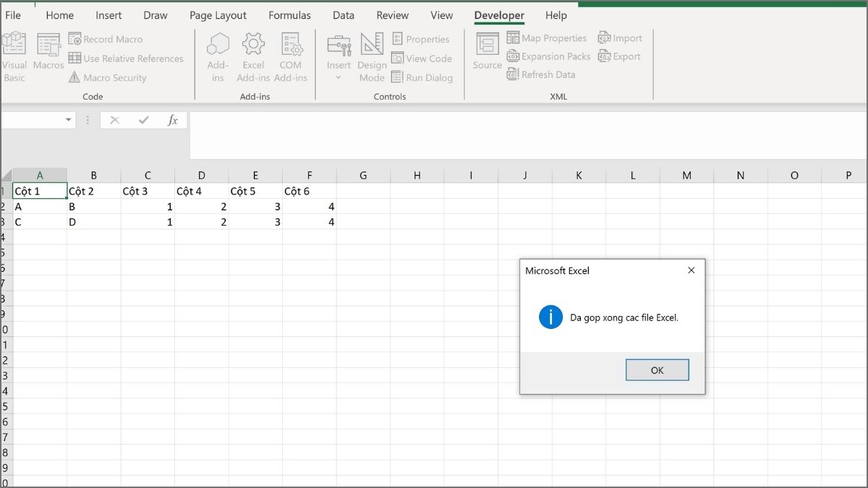Image resolution: width=868 pixels, height=488 pixels.
Task: Switch to the Home tab
Action: coord(59,15)
